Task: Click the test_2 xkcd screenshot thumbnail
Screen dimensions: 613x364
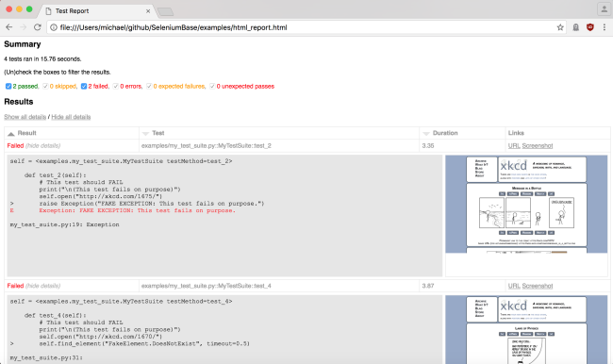Action: point(526,204)
